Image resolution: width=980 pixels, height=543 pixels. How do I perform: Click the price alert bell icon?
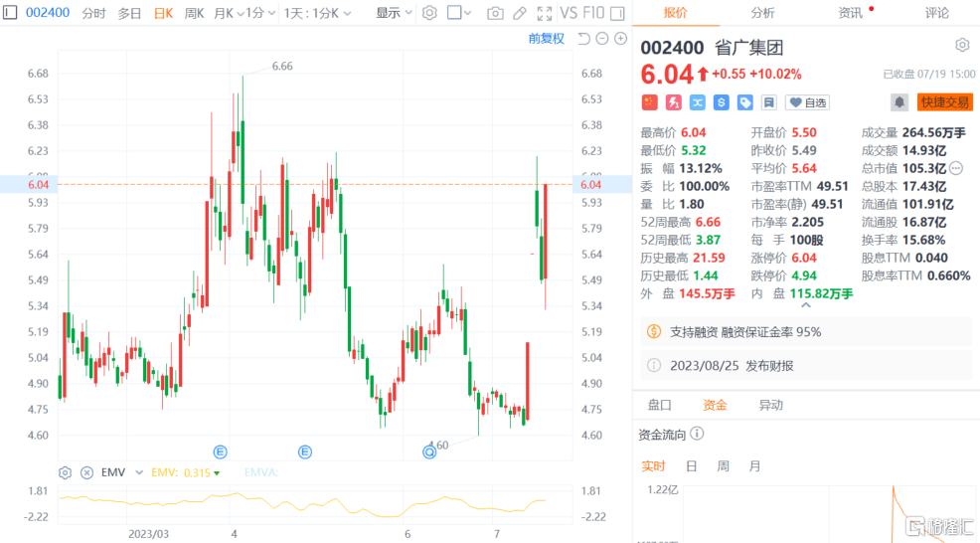pos(898,101)
